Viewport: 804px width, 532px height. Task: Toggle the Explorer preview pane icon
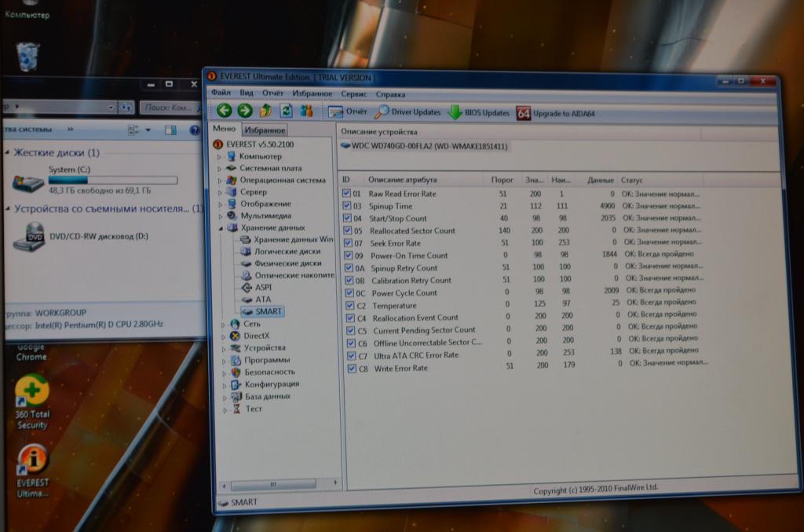[x=170, y=130]
